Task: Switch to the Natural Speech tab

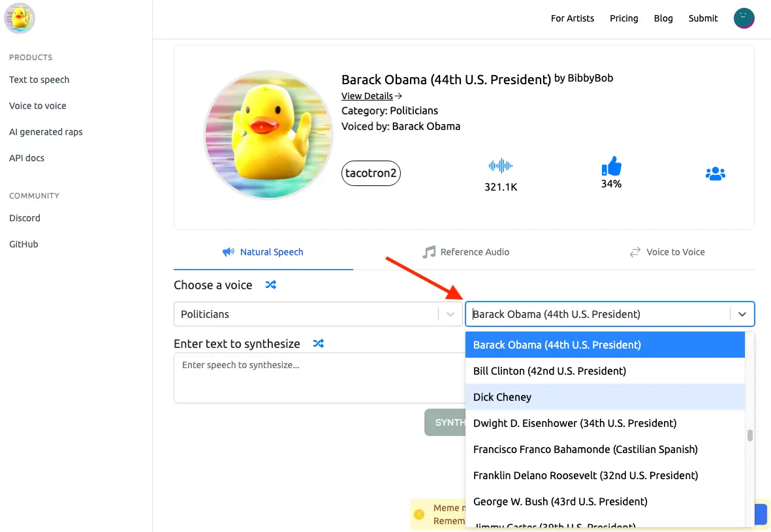Action: click(x=263, y=252)
